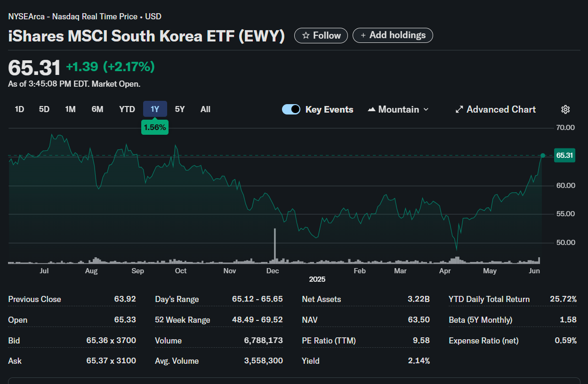This screenshot has height=384, width=588.
Task: Select the 1M time range
Action: coord(70,109)
